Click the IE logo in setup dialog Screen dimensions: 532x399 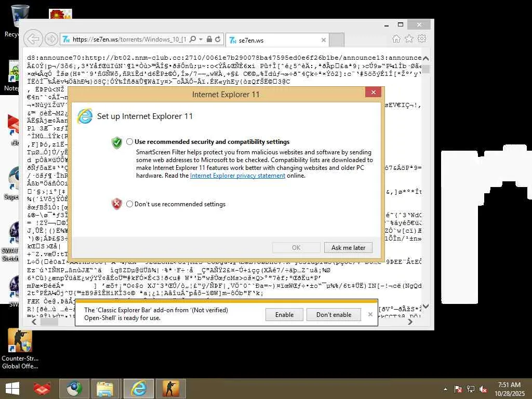pyautogui.click(x=85, y=116)
